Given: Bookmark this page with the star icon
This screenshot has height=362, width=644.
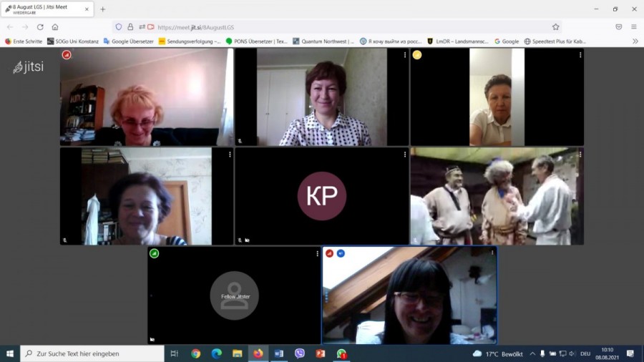Looking at the screenshot, I should pyautogui.click(x=555, y=27).
